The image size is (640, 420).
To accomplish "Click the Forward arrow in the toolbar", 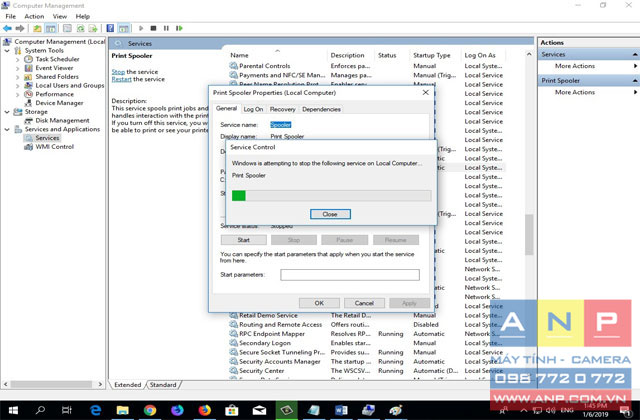I will click(20, 28).
